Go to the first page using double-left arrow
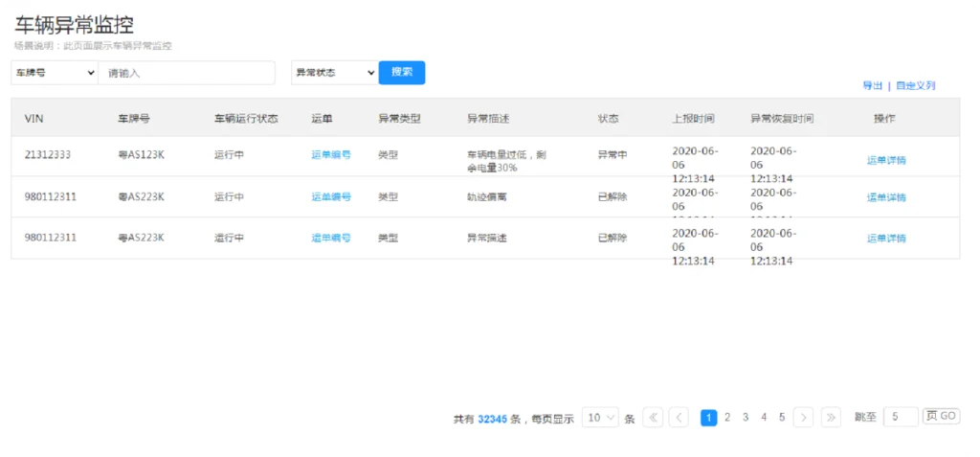Image resolution: width=980 pixels, height=457 pixels. pyautogui.click(x=653, y=418)
